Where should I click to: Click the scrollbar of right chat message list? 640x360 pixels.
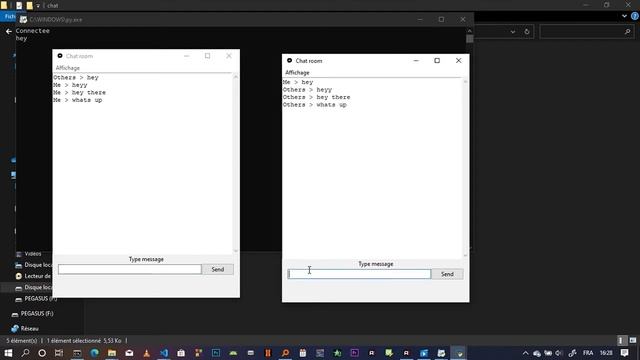pos(465,169)
